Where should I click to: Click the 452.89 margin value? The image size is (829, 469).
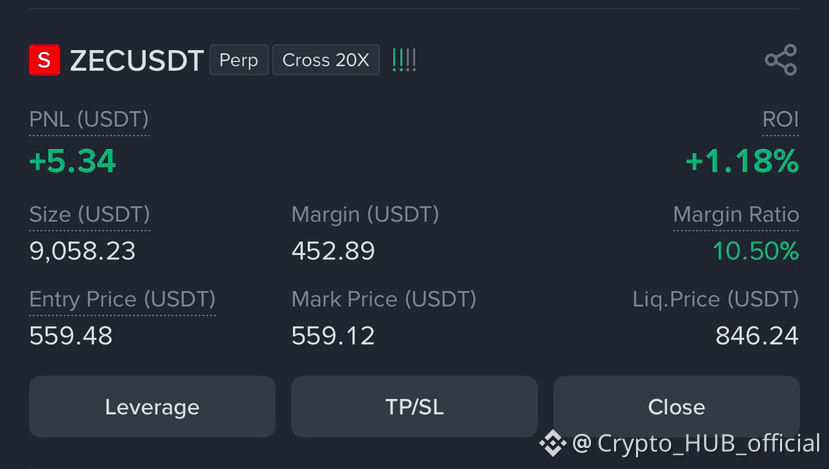(333, 251)
